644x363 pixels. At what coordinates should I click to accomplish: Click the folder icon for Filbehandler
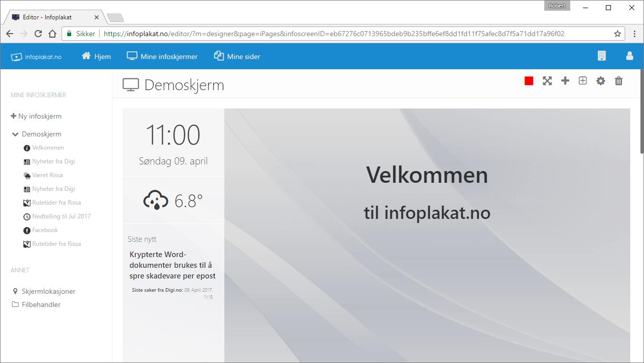[x=15, y=304]
